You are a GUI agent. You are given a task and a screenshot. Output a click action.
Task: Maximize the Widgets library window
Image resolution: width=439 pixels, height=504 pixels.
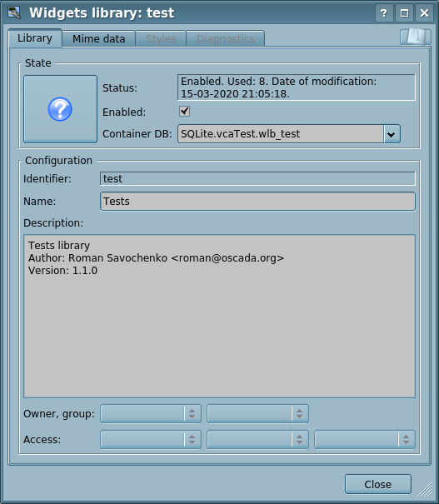404,13
